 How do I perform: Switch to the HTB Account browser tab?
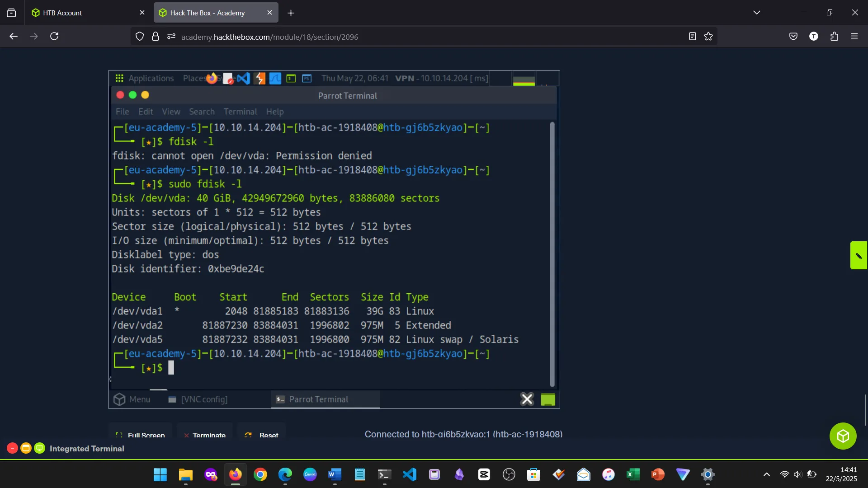tap(62, 13)
